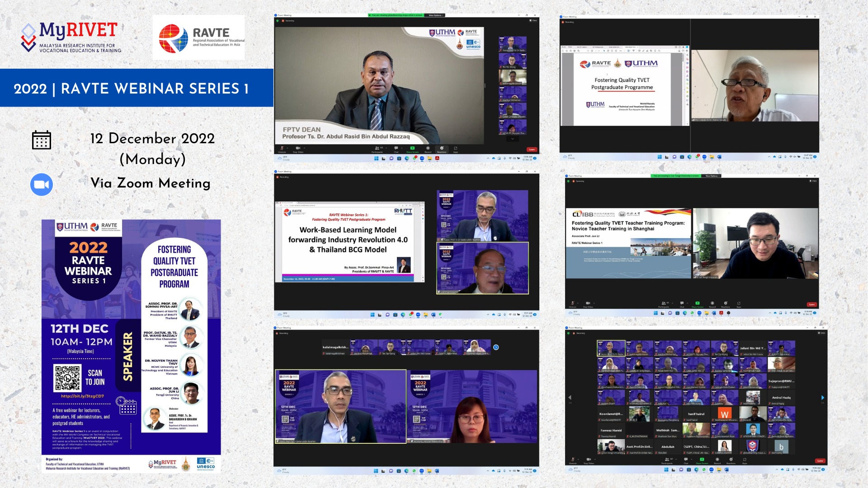Select kalaimagalkrish... tile in the two-speaker window strip
The width and height of the screenshot is (868, 488).
[x=335, y=347]
